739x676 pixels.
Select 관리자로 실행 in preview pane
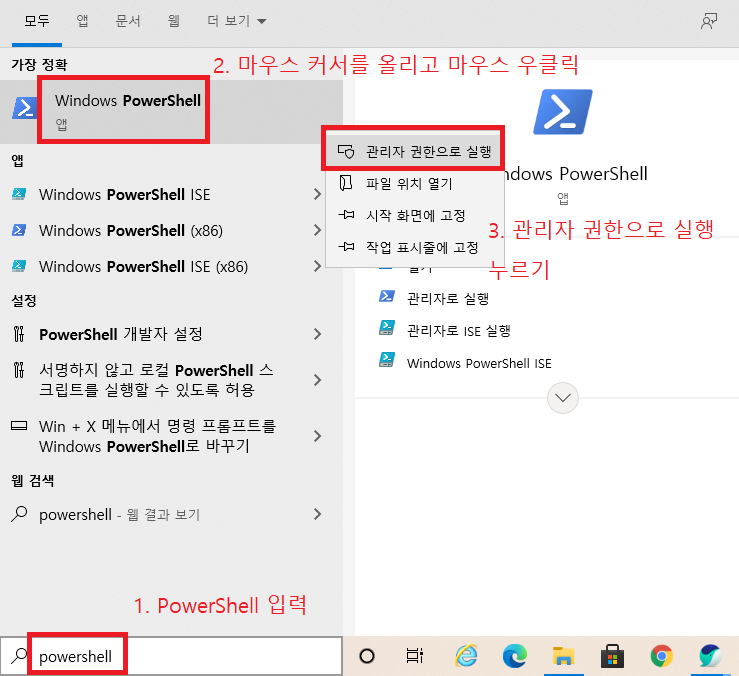pos(448,298)
